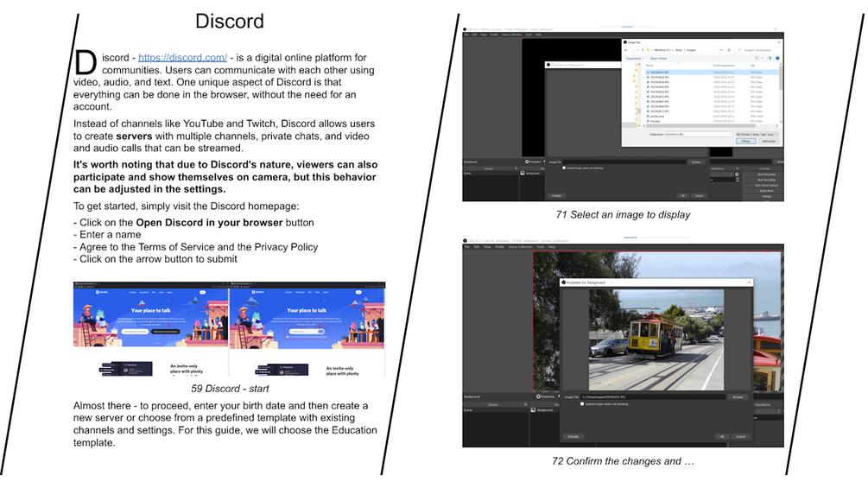
Task: Click OK in figure 71 properties dialog
Action: click(682, 195)
